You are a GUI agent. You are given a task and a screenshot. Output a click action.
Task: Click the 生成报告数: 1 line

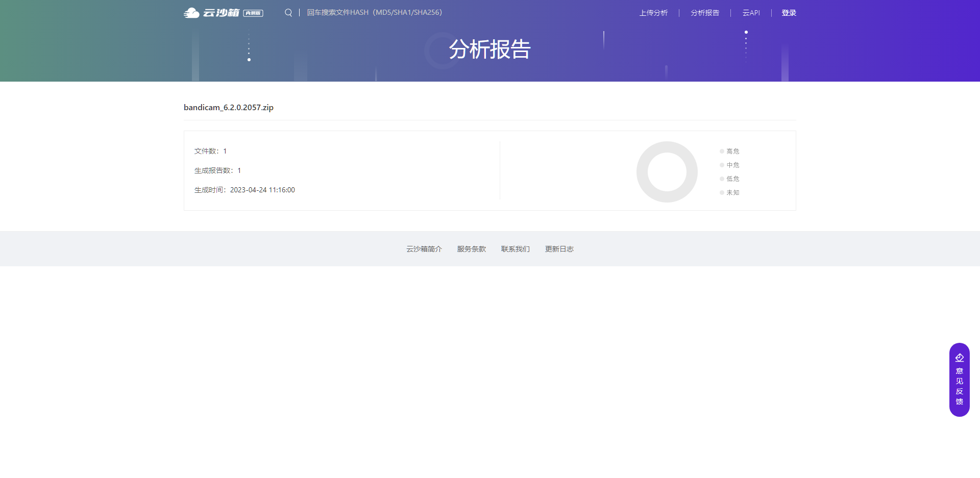tap(217, 170)
